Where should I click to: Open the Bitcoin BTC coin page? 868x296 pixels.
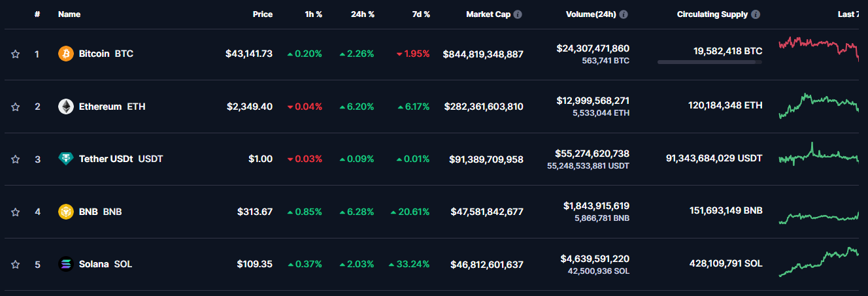pos(106,54)
